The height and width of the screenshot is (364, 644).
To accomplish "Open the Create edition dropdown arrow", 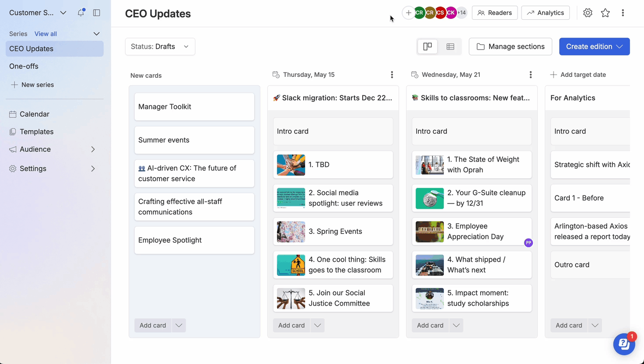I will [x=619, y=47].
